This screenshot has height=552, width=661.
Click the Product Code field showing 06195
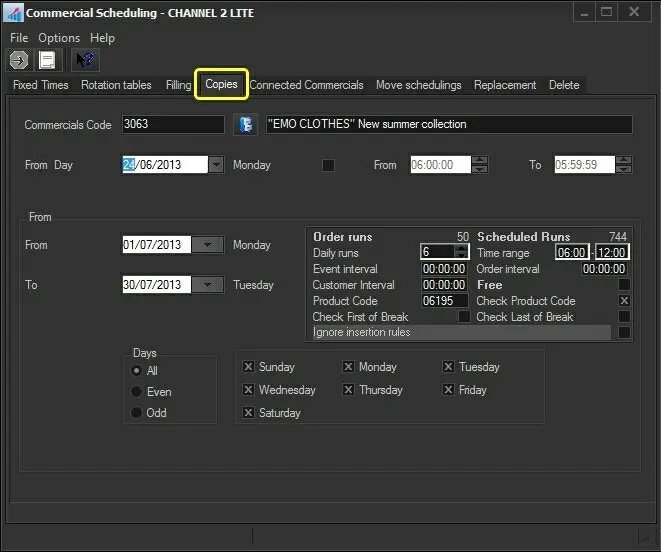click(444, 301)
